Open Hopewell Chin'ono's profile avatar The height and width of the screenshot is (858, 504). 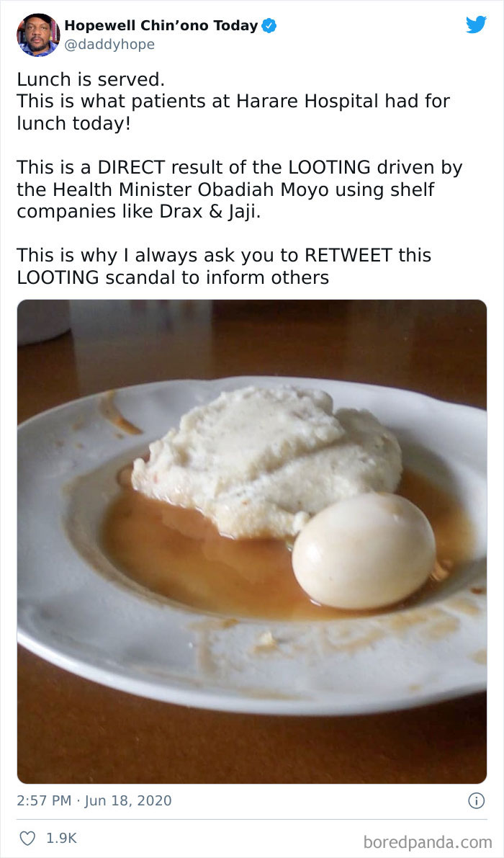pos(37,35)
